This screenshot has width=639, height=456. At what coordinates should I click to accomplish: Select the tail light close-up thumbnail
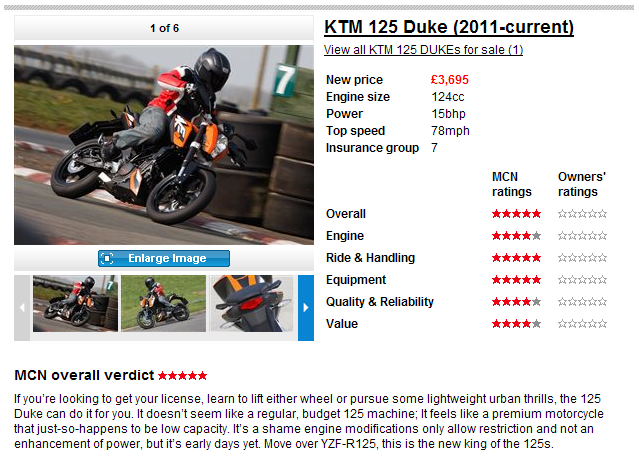tap(251, 303)
